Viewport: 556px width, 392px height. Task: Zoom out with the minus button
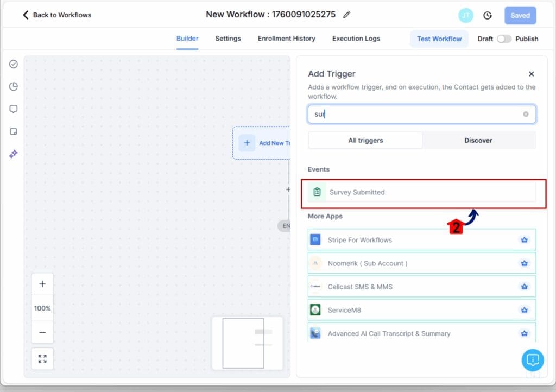click(x=42, y=332)
